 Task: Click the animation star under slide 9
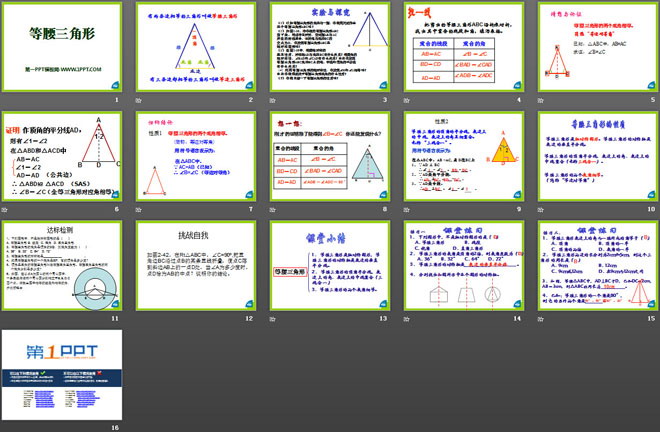click(x=406, y=209)
